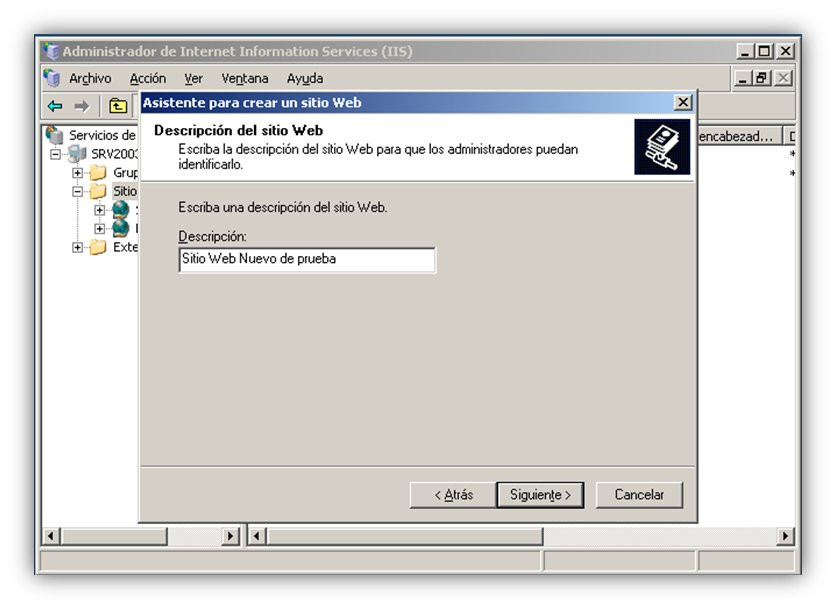
Task: Click the tree pane horizontal scrollbar thumb
Action: click(x=114, y=536)
